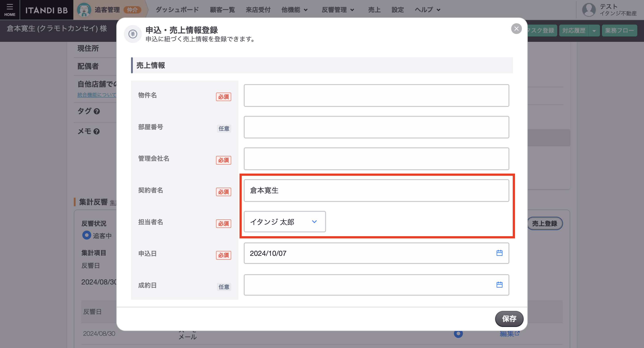Screen dimensions: 644x348
Task: Open the calendar picker for 申込日
Action: (499, 253)
